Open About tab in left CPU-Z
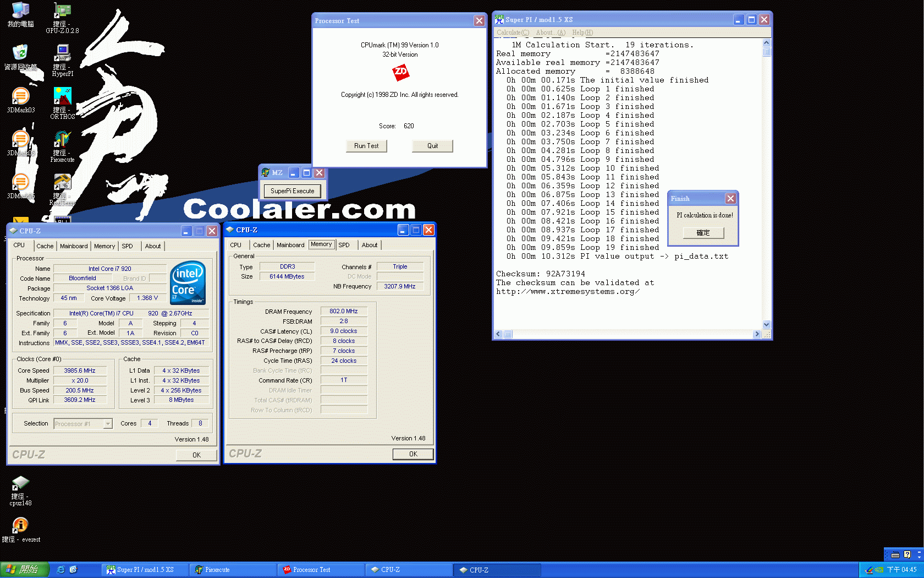This screenshot has width=924, height=578. [x=153, y=246]
